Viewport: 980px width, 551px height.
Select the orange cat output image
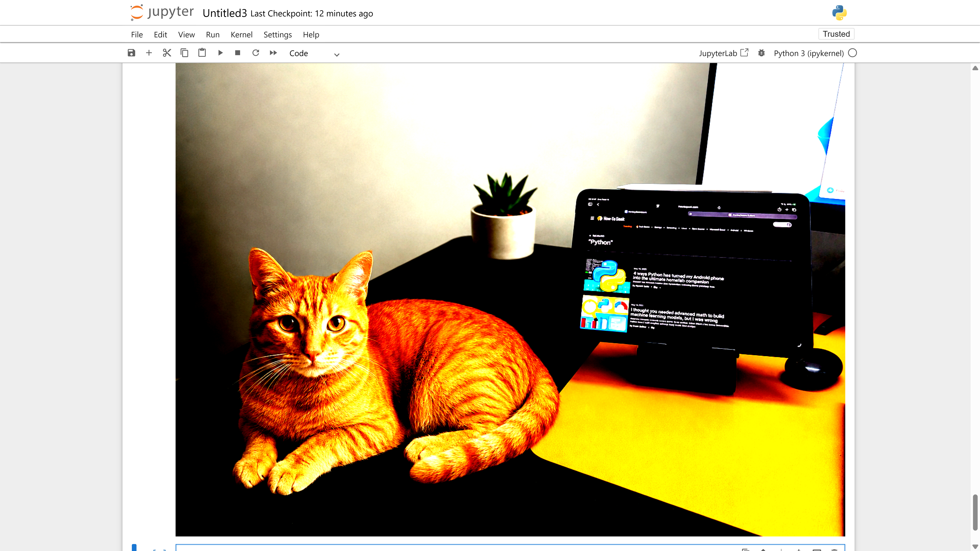tap(510, 300)
